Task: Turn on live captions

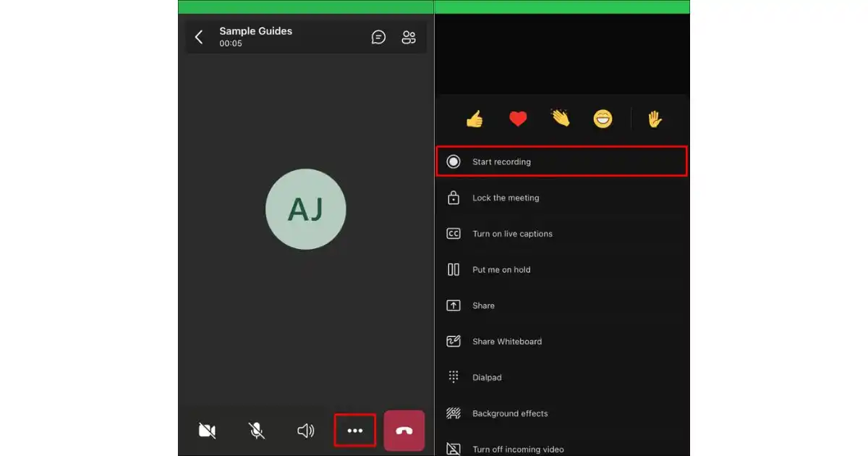Action: point(561,234)
